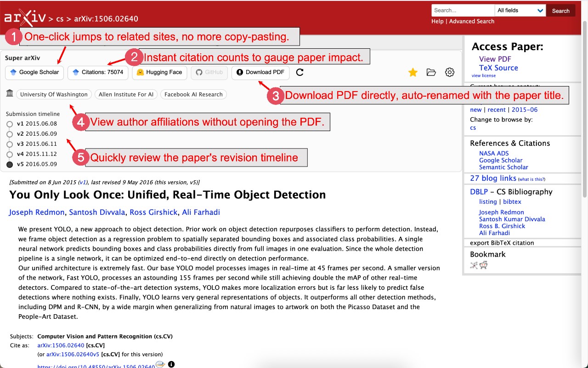Open the NASA ADS link

494,153
